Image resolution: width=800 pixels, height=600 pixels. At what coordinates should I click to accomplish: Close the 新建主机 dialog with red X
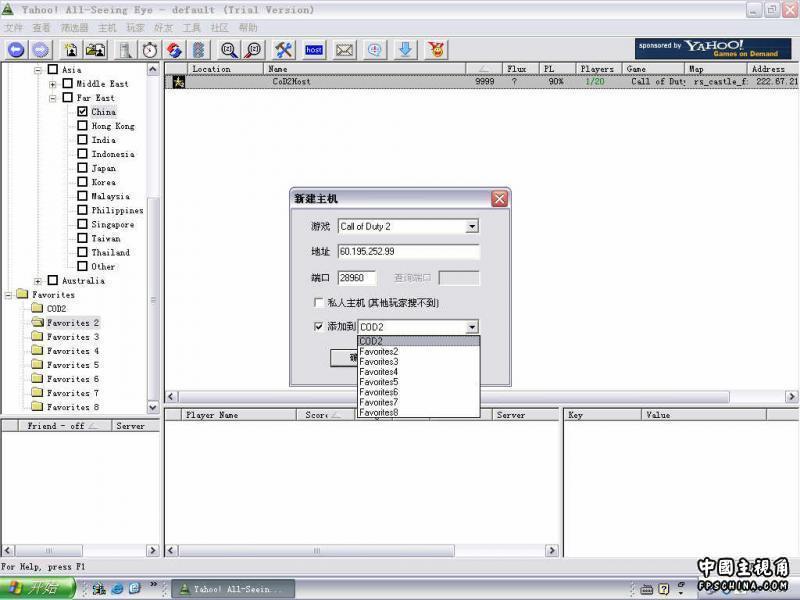(499, 198)
